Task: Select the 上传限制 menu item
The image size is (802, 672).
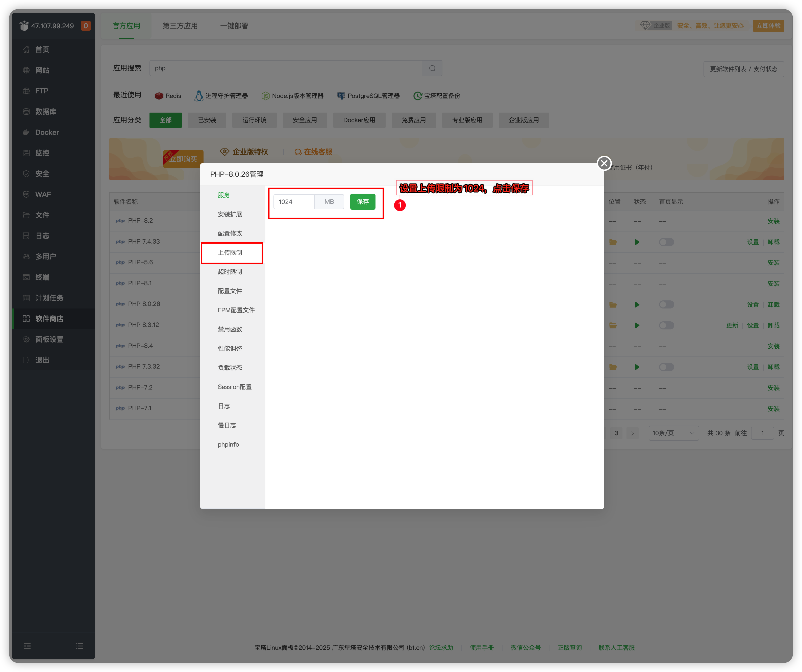Action: (x=230, y=253)
